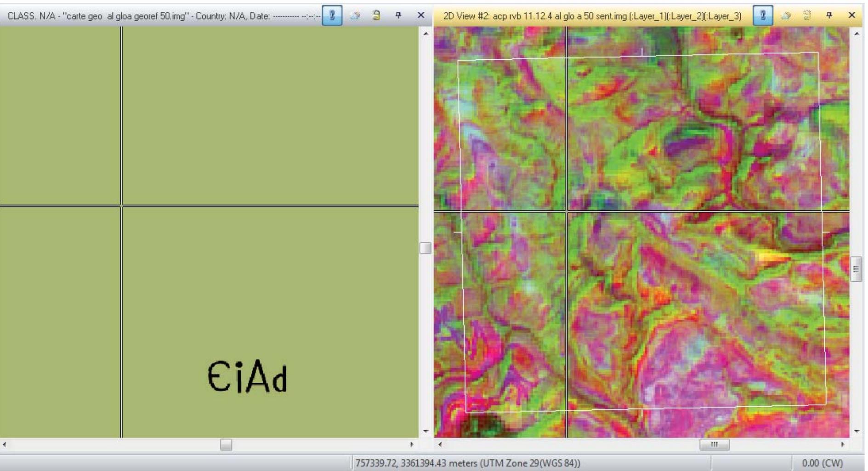Viewport: 868px width, 471px height.
Task: Select the swipe/flicker tool icon on the left view
Action: (356, 15)
